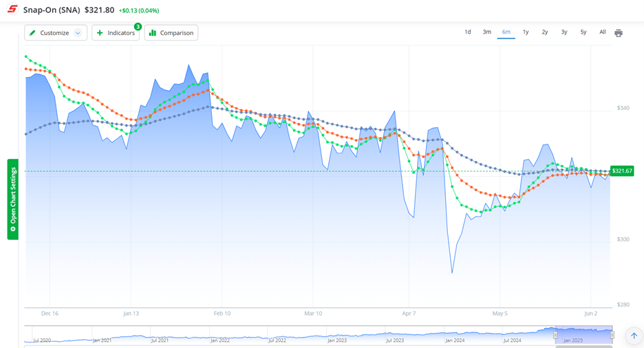The width and height of the screenshot is (644, 348).
Task: Switch chart range to 1d
Action: (x=468, y=32)
